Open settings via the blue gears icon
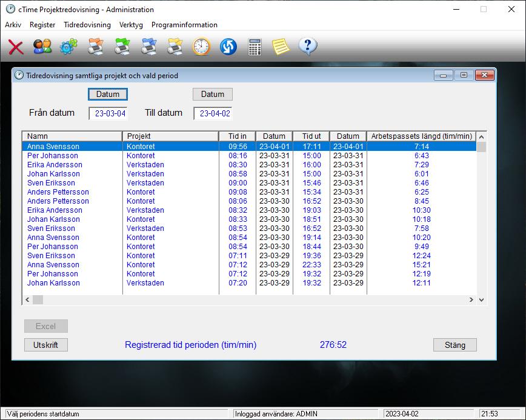 pyautogui.click(x=68, y=47)
